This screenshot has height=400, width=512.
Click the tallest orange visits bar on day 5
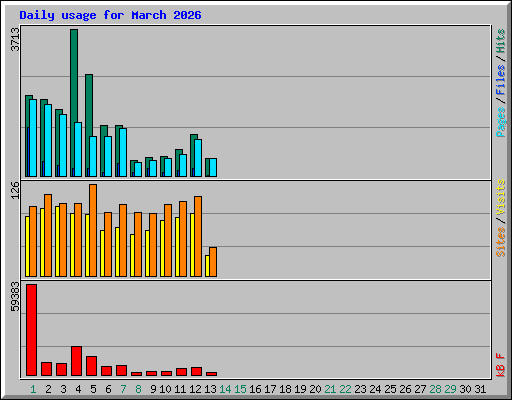93,230
